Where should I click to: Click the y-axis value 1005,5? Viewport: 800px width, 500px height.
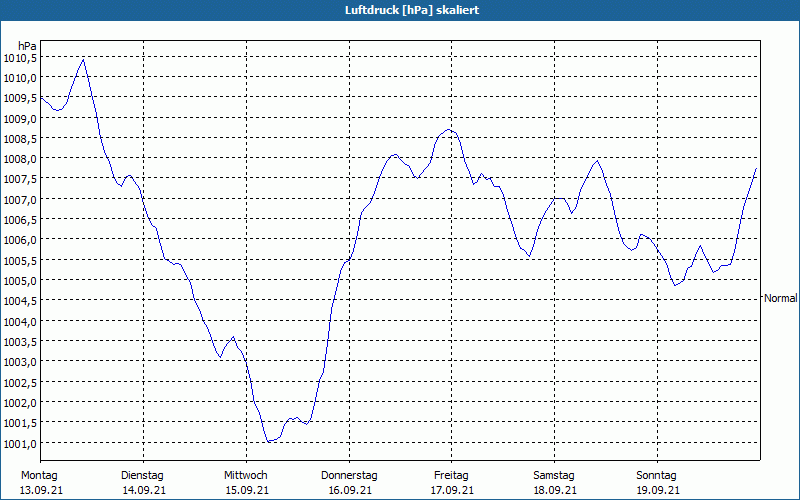coord(20,260)
